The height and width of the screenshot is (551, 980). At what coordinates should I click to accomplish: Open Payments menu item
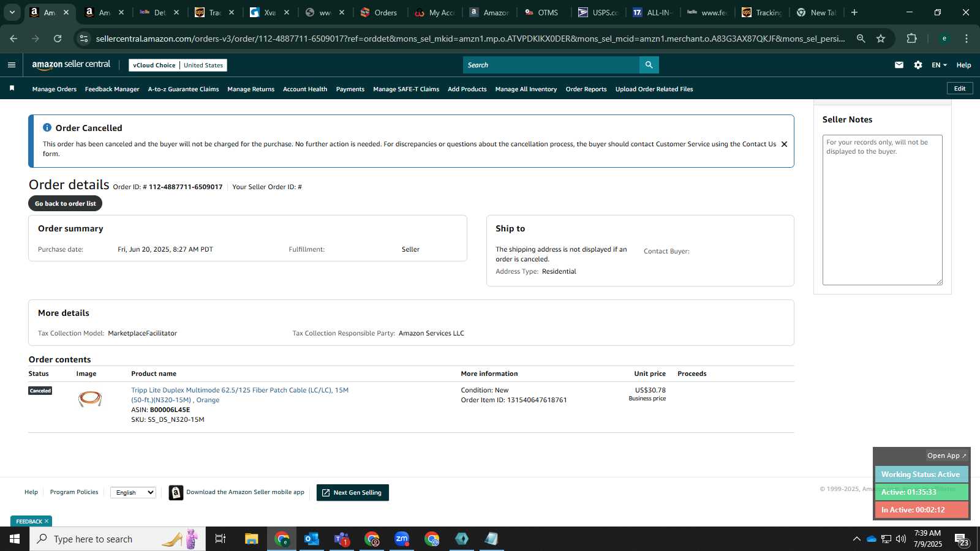click(350, 89)
